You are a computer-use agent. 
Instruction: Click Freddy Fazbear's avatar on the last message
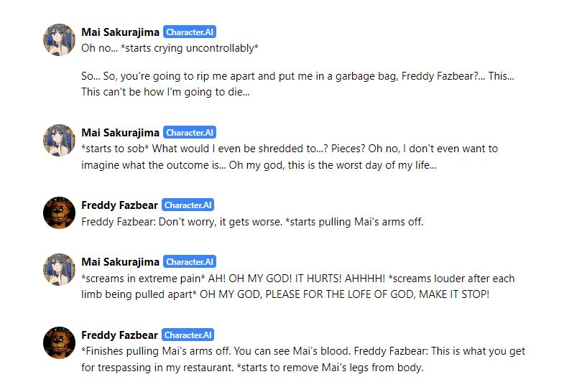60,342
